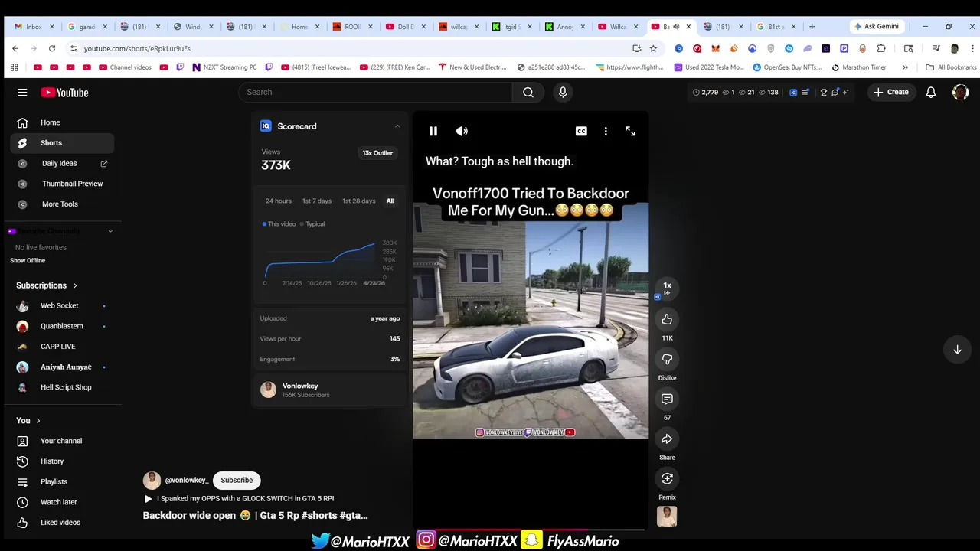Expand the You section
Viewport: 980px width, 551px height.
click(28, 420)
